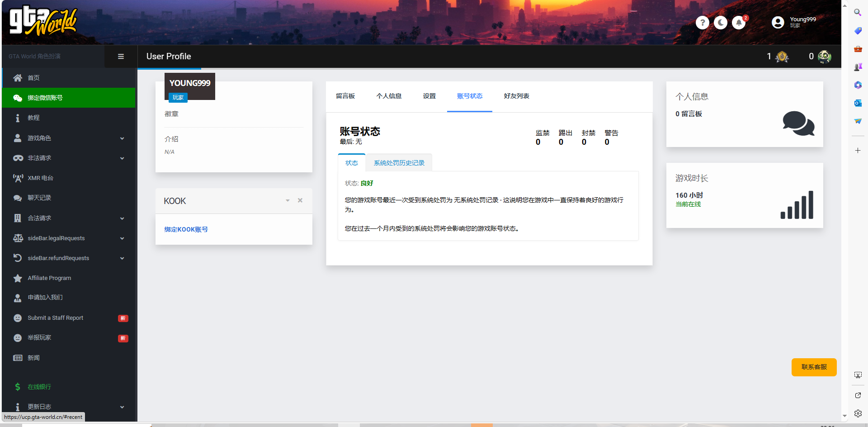Switch to the 个人信息 tab
This screenshot has height=427, width=868.
tap(389, 96)
